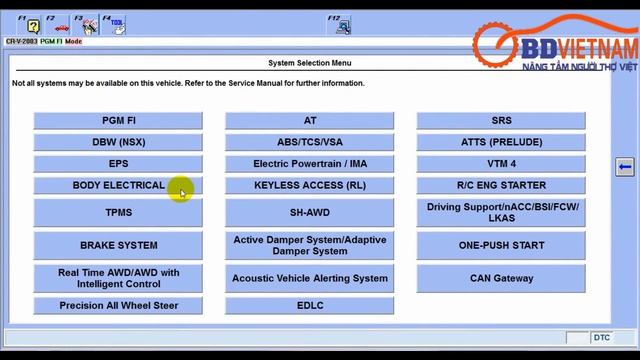
Task: Select the PGM FI system
Action: (118, 121)
